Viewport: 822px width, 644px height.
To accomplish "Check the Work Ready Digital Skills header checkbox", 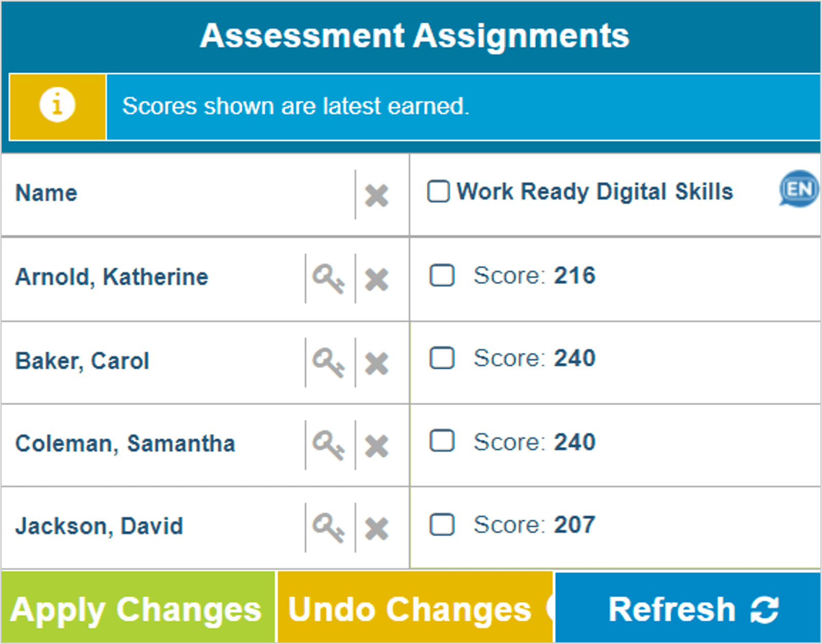I will tap(439, 192).
